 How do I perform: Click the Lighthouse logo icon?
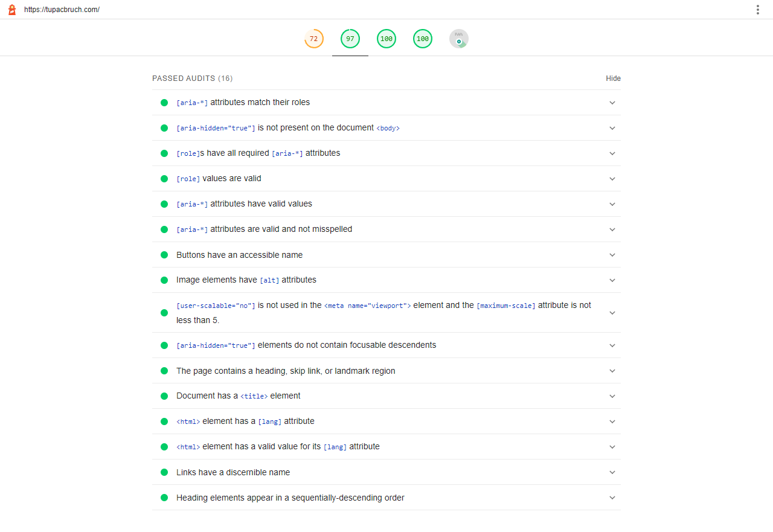click(12, 10)
